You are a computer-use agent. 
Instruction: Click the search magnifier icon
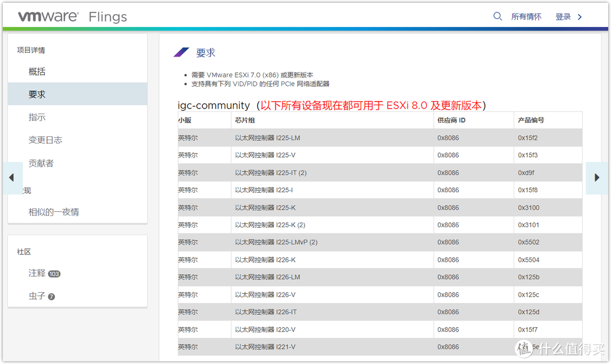[497, 16]
